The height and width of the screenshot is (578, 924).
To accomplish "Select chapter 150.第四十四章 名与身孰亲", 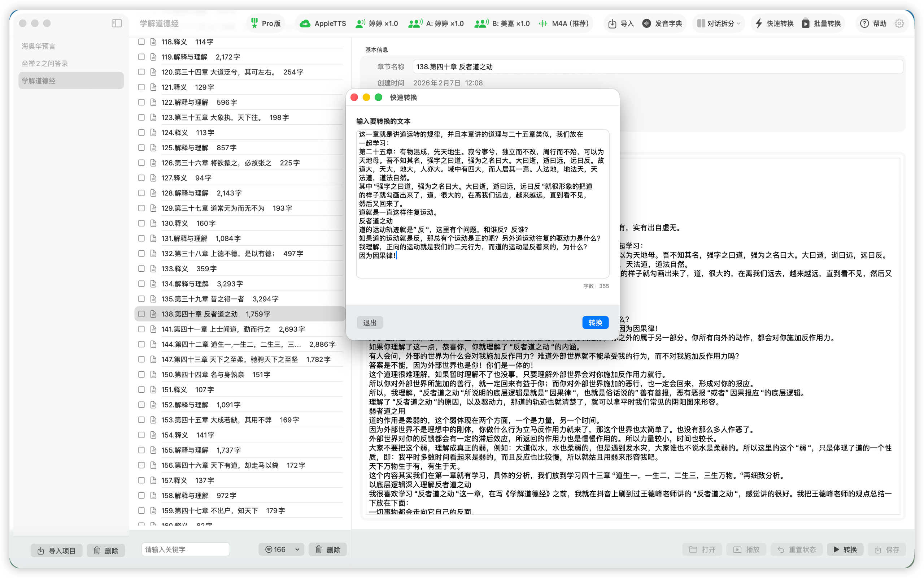I will pos(240,374).
